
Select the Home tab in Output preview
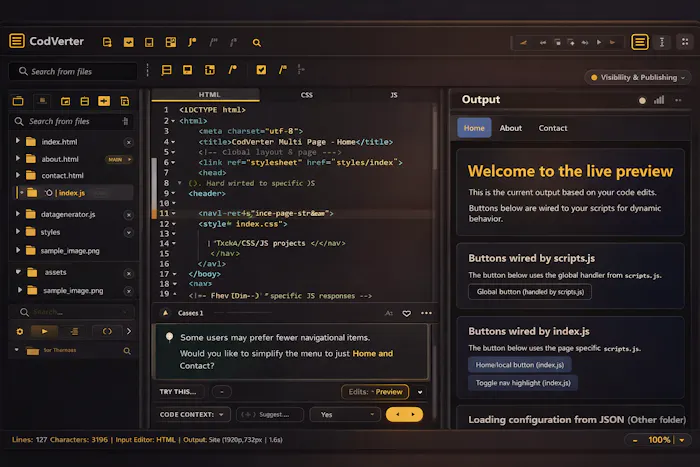[x=474, y=128]
